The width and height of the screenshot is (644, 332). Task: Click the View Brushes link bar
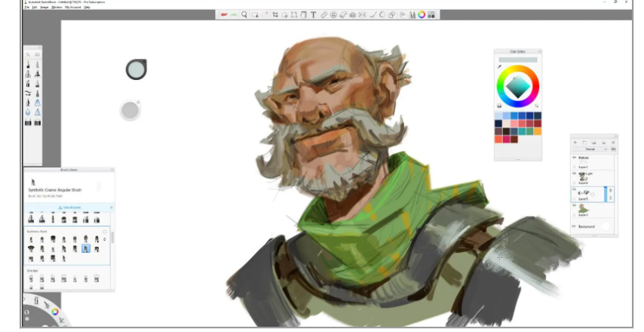(x=69, y=207)
